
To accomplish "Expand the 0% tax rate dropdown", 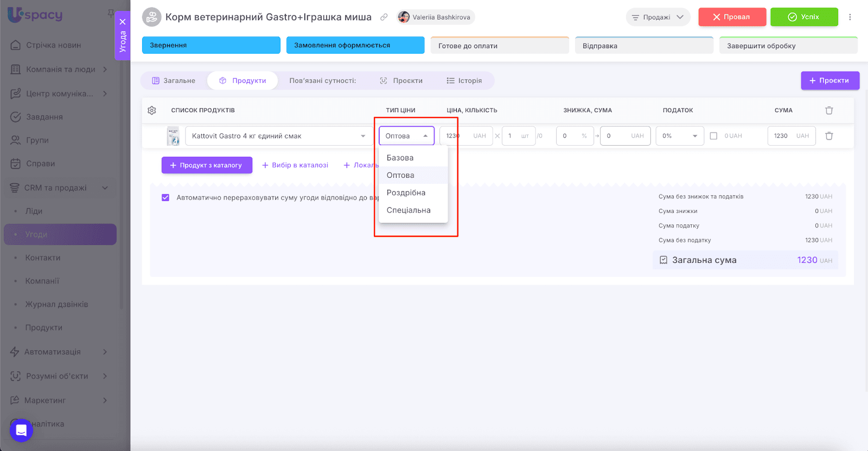I will [679, 136].
